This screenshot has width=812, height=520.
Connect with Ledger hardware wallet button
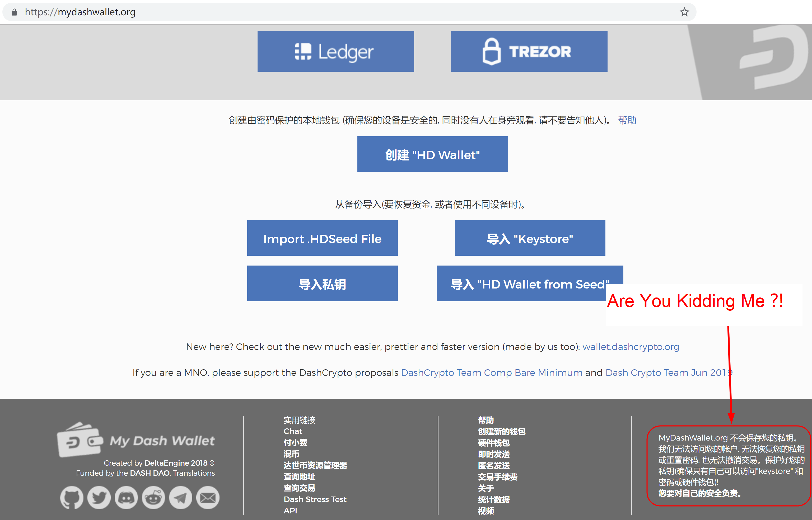click(x=335, y=51)
